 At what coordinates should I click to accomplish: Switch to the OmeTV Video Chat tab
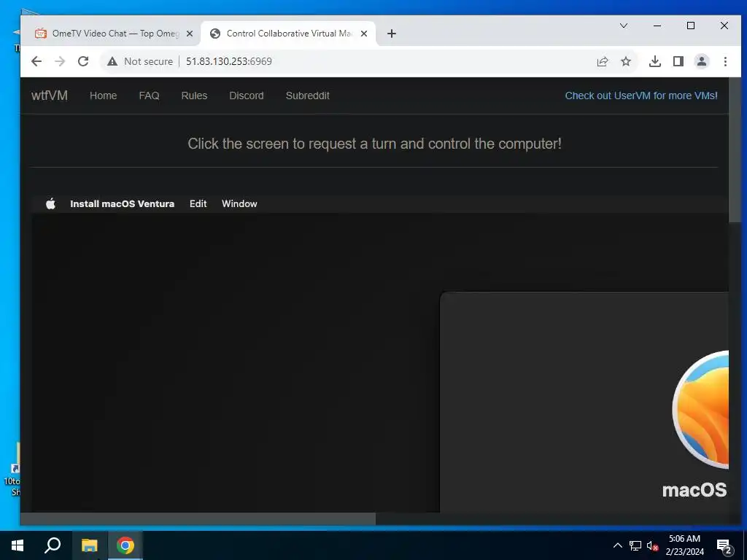(x=109, y=34)
